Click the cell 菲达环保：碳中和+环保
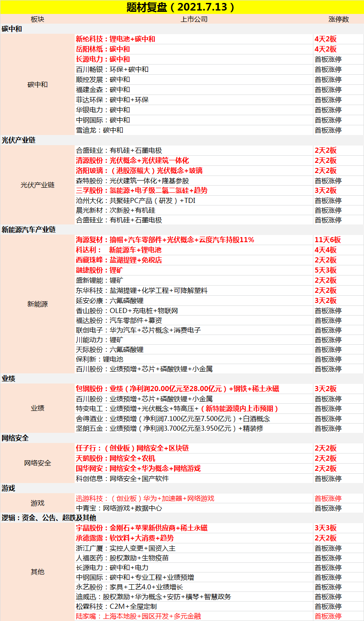Viewport: 364px width, 621px height. click(112, 100)
